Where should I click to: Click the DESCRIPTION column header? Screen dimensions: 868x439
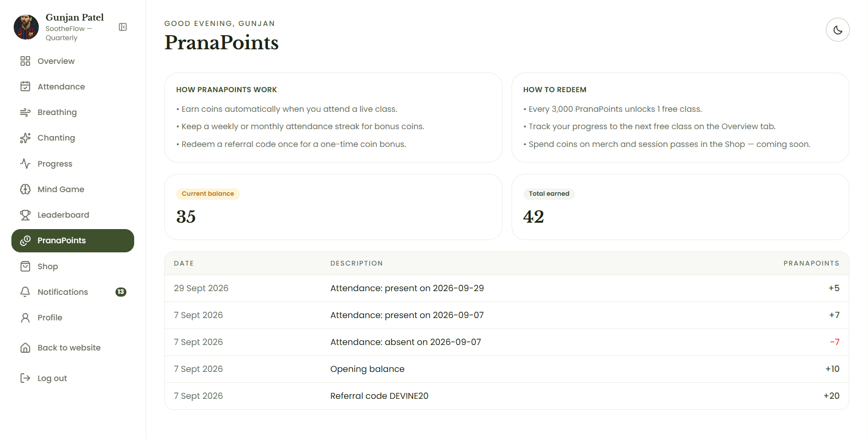pos(356,263)
